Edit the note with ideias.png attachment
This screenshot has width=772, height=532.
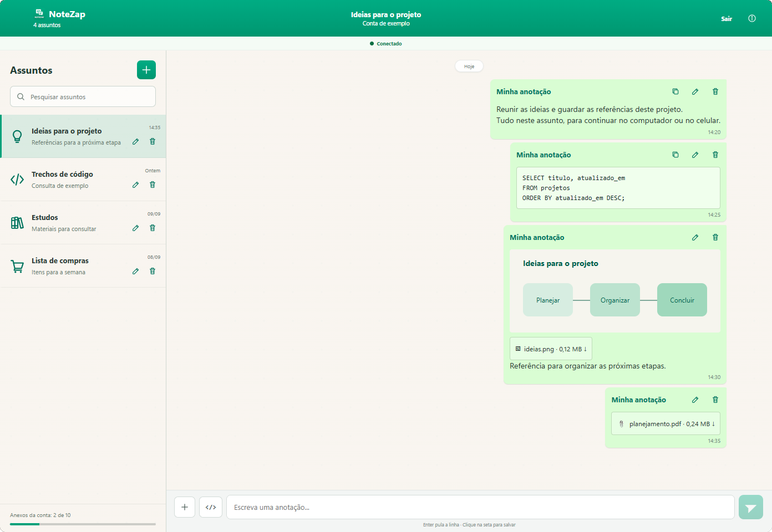(x=695, y=238)
